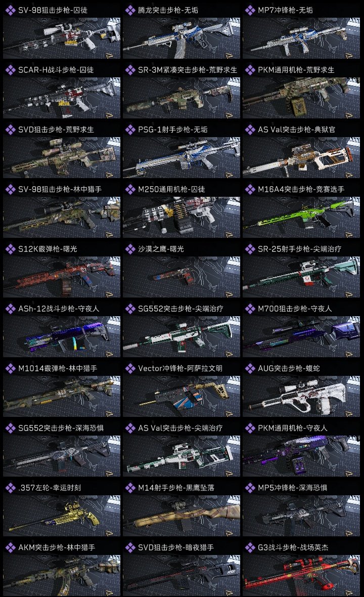Screen dimensions: 364x597
Task: Select the ASh-12战斗步枪-守夜人 skin image
Action: (62, 336)
